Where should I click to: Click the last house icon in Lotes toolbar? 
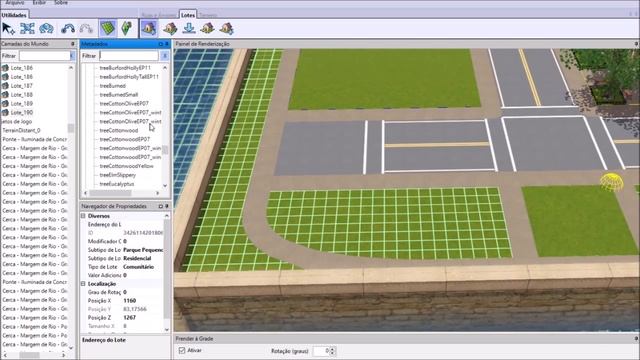click(x=227, y=28)
